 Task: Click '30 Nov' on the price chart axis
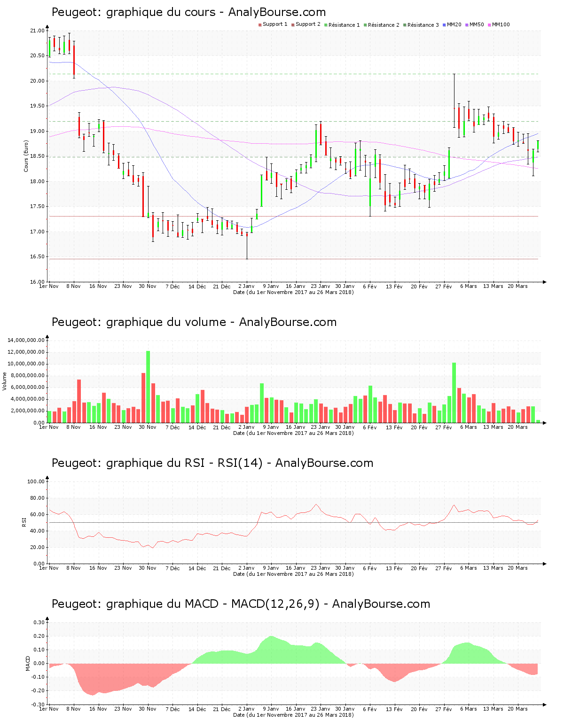point(148,287)
